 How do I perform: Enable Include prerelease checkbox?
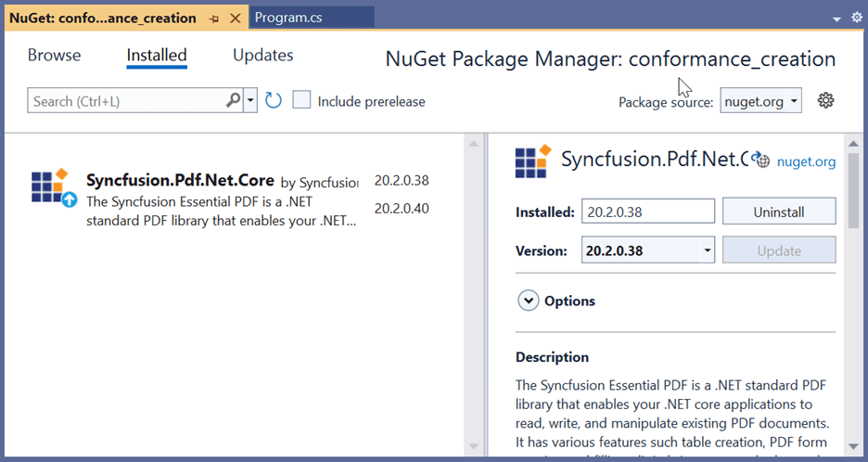point(301,100)
